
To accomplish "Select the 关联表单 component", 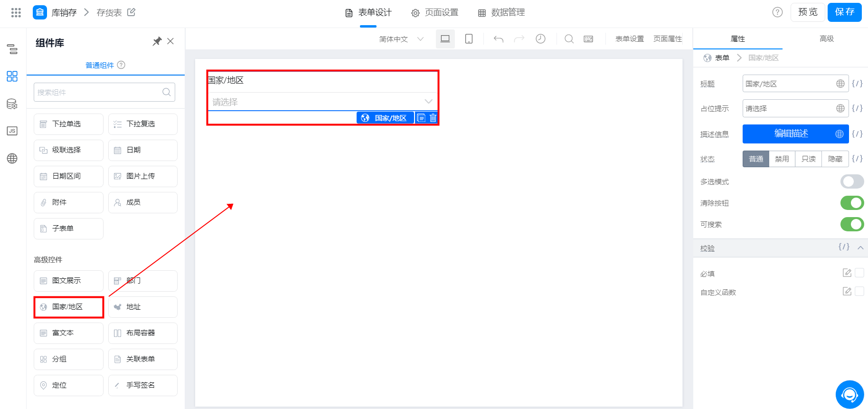I will 143,359.
